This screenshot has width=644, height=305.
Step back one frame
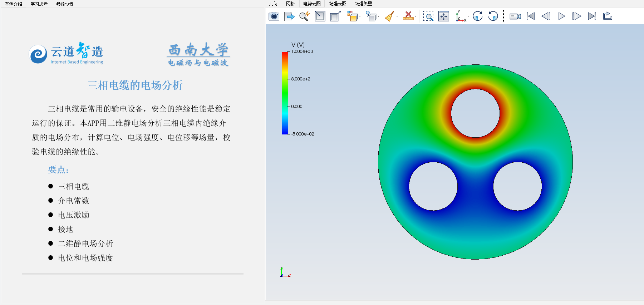(546, 16)
